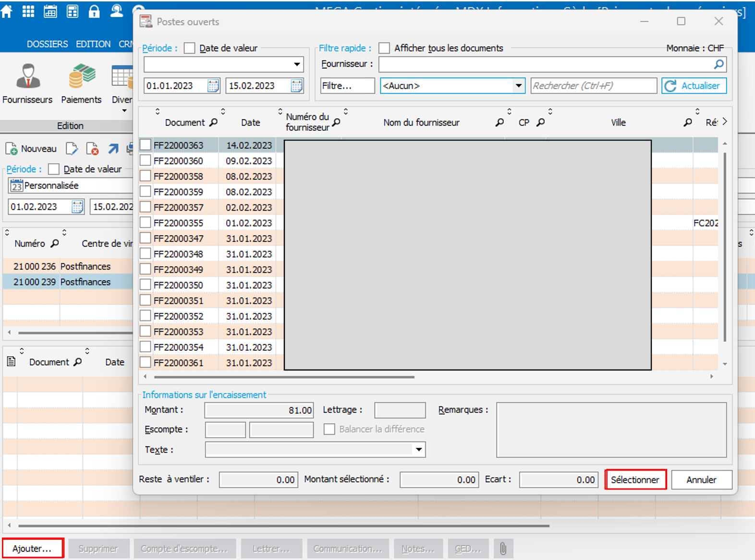The height and width of the screenshot is (560, 755).
Task: Open the Personnalisée period dropdown in main window
Action: click(71, 185)
